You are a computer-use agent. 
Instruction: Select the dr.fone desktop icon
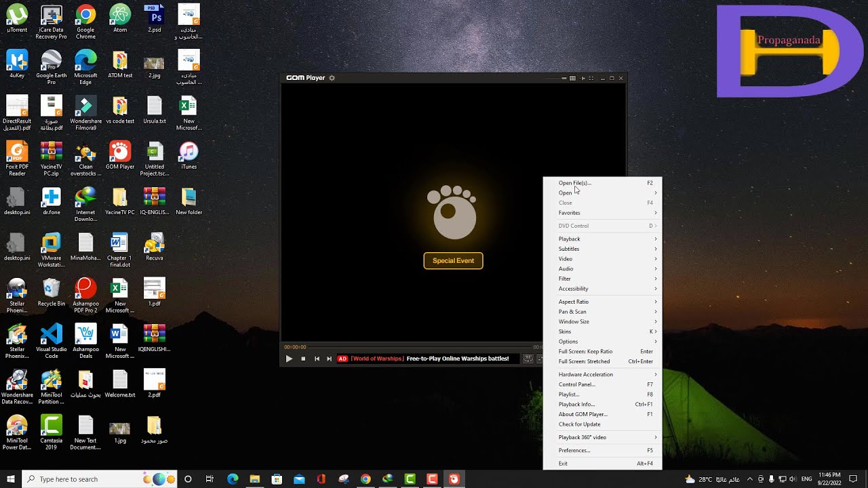click(51, 201)
